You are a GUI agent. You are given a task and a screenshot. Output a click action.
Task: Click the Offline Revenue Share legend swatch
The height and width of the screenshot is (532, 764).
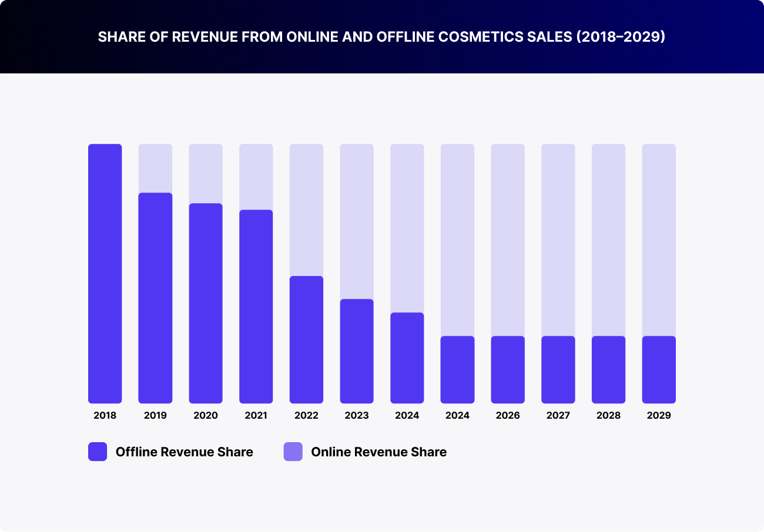(98, 452)
